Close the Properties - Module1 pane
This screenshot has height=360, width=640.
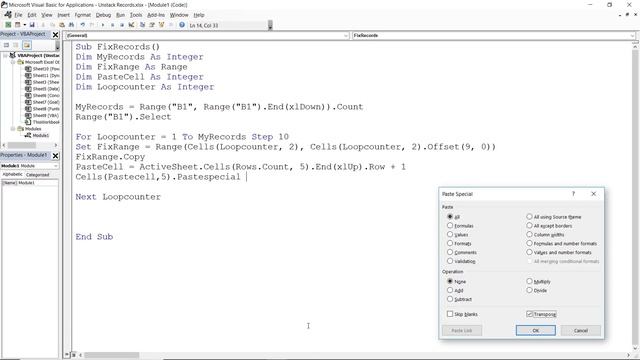[56, 156]
